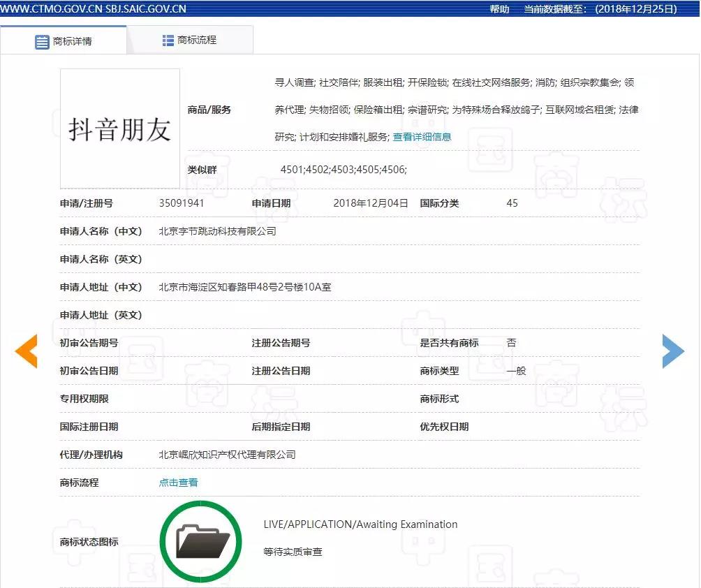Click the document icon on 商标详情 tab
This screenshot has height=588, width=701.
[42, 41]
